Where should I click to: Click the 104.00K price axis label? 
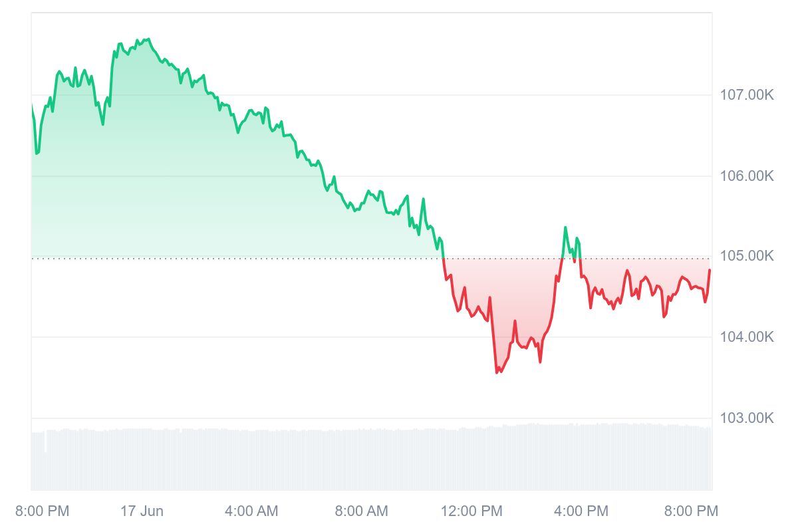click(747, 337)
